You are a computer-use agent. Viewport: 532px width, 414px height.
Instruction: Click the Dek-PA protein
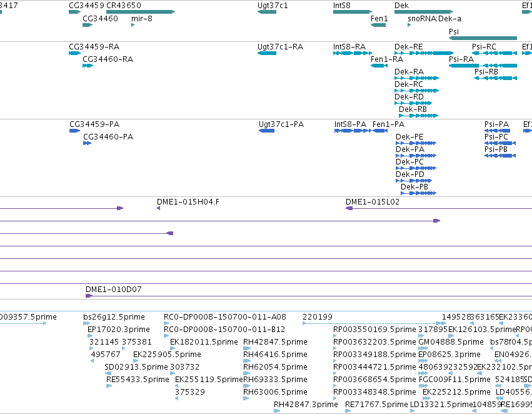coord(416,156)
